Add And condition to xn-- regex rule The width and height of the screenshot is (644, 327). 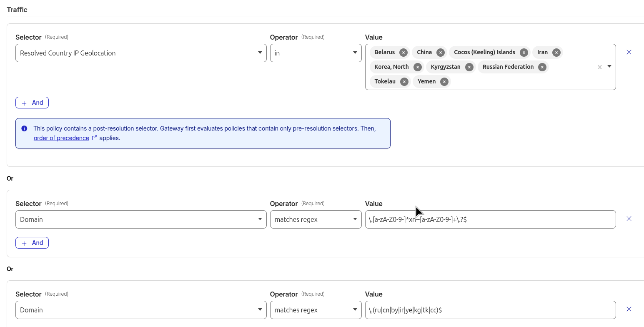point(32,243)
